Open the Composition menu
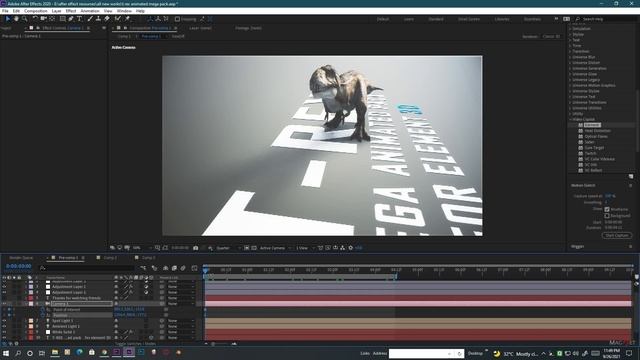The height and width of the screenshot is (360, 640). pos(36,11)
